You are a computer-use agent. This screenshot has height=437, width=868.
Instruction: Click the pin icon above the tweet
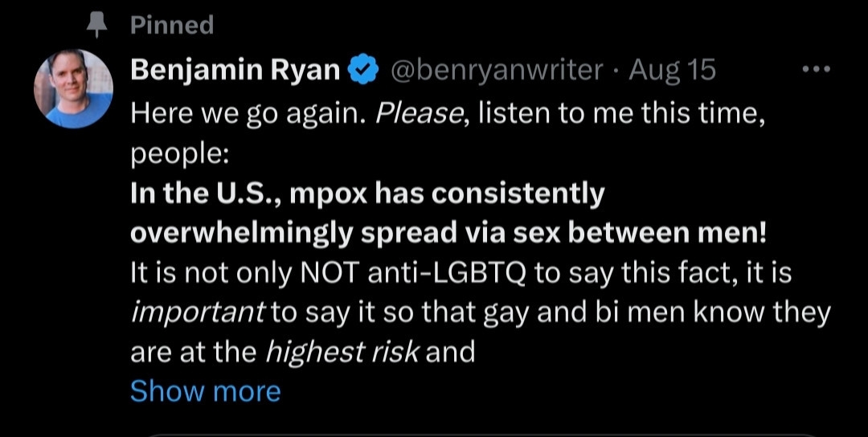coord(98,26)
